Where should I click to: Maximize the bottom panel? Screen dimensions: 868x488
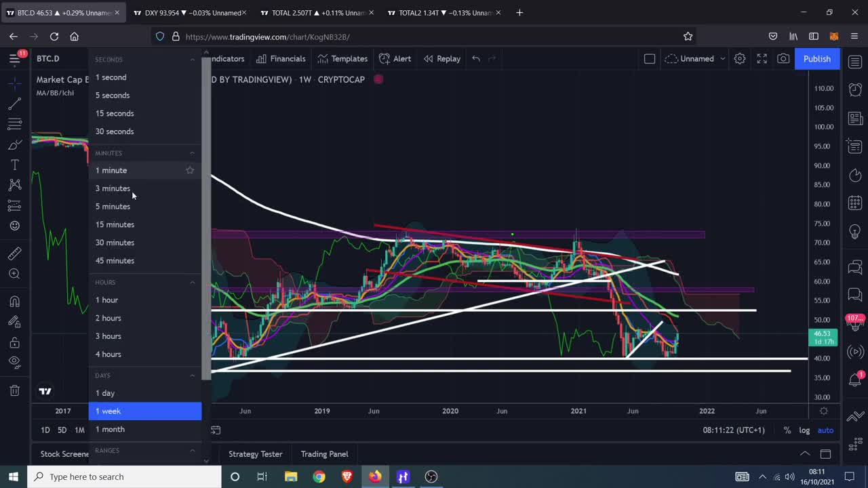click(825, 454)
